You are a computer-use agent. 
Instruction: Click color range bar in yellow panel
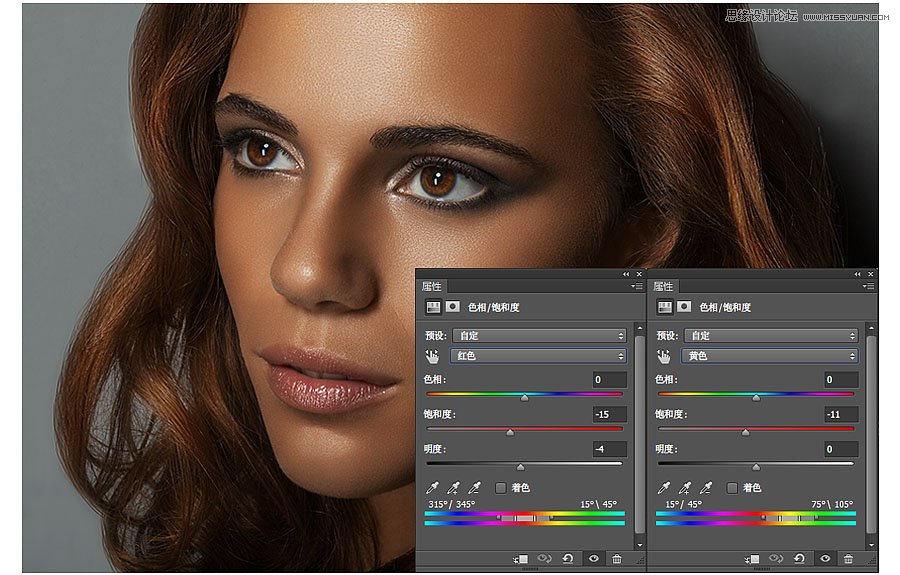756,518
